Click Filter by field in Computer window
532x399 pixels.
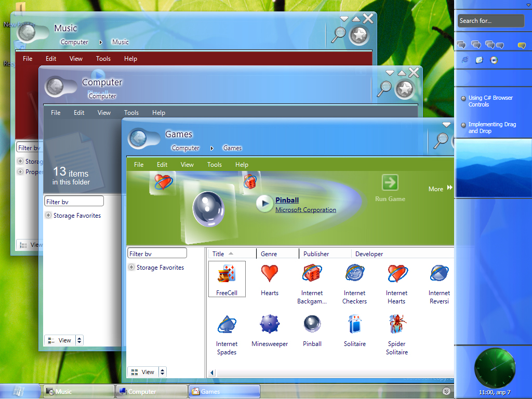pyautogui.click(x=74, y=202)
